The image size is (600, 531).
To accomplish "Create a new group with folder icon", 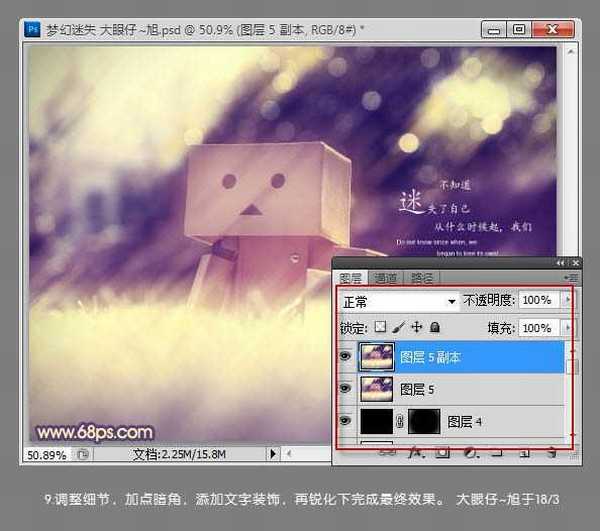I will [497, 454].
